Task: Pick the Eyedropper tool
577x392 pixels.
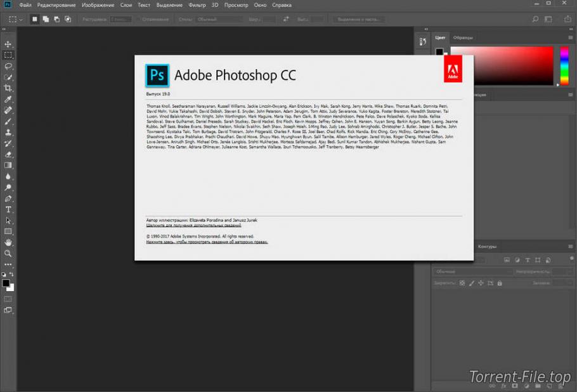Action: [8, 99]
